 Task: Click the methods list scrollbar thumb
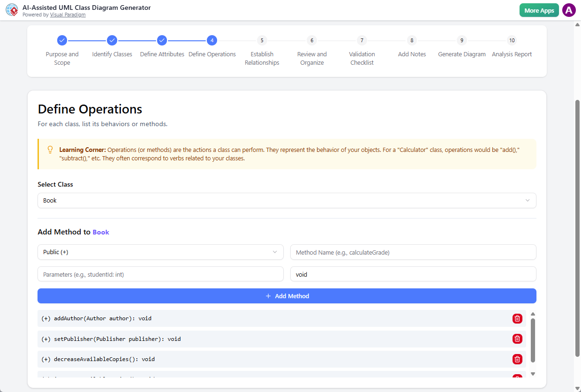(x=533, y=340)
